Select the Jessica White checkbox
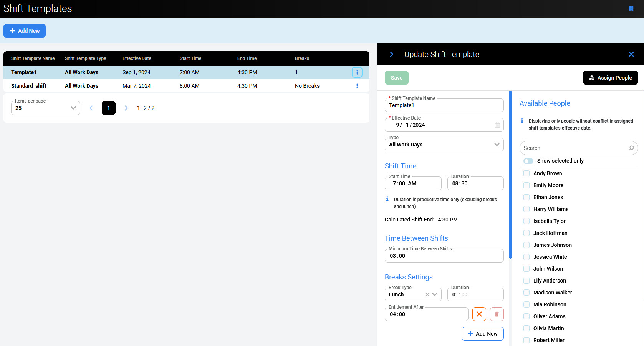The width and height of the screenshot is (644, 346). (x=526, y=257)
